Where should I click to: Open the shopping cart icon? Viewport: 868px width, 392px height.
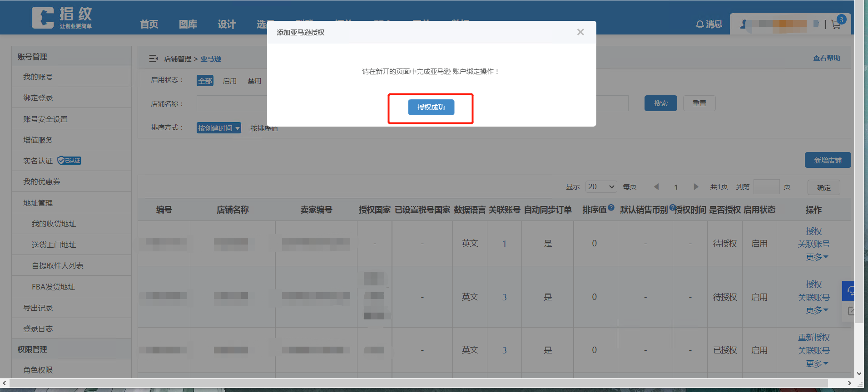pyautogui.click(x=836, y=24)
